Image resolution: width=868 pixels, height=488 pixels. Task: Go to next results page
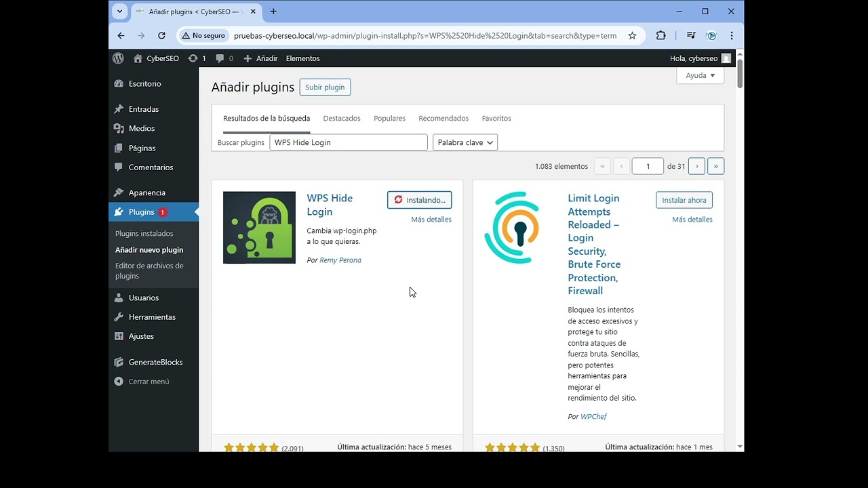(696, 166)
